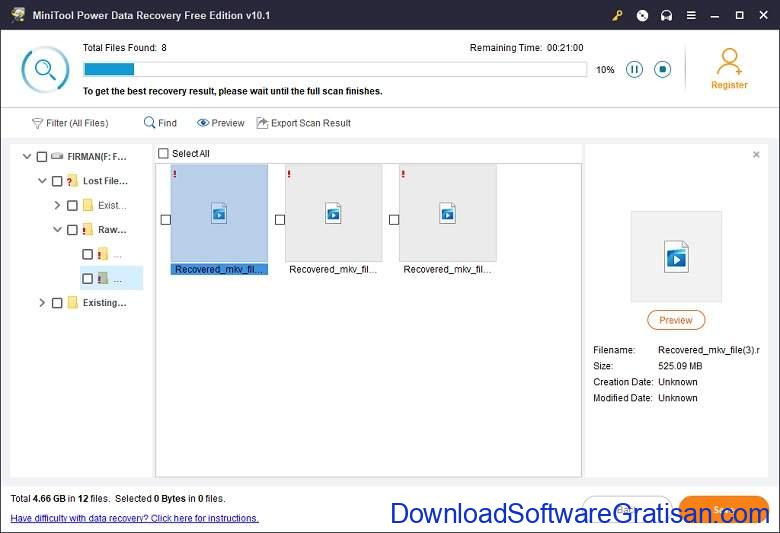Select the FIRMAN(F: F... drive item
Viewport: 780px width, 533px height.
tap(97, 157)
